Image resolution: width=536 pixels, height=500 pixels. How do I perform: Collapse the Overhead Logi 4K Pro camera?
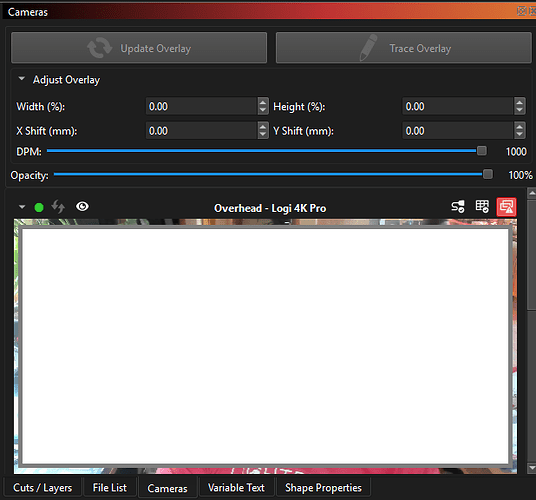pos(22,207)
